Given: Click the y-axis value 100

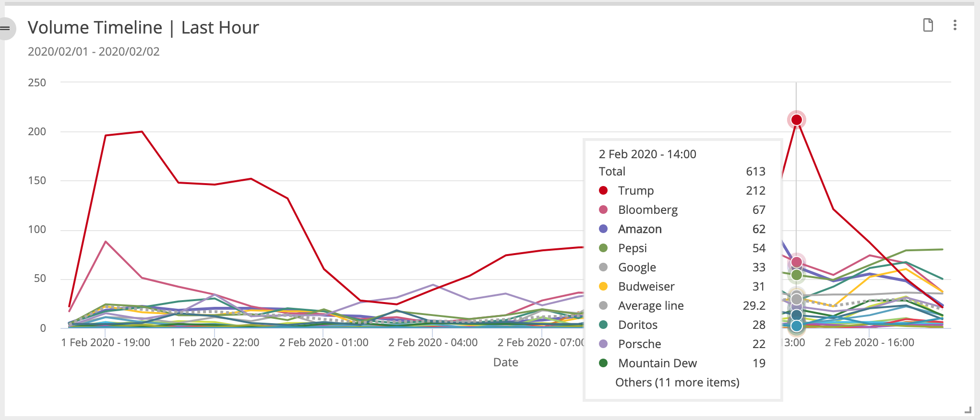Looking at the screenshot, I should tap(37, 229).
